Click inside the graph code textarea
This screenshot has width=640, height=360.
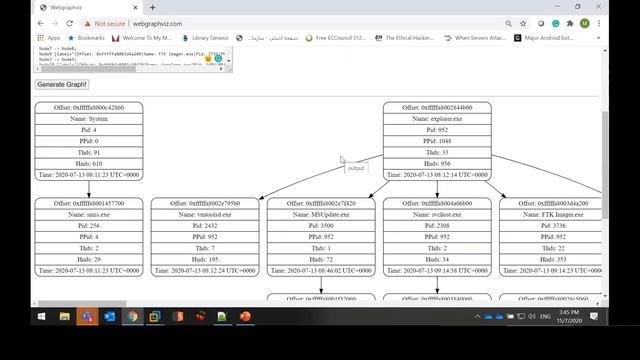click(x=131, y=56)
